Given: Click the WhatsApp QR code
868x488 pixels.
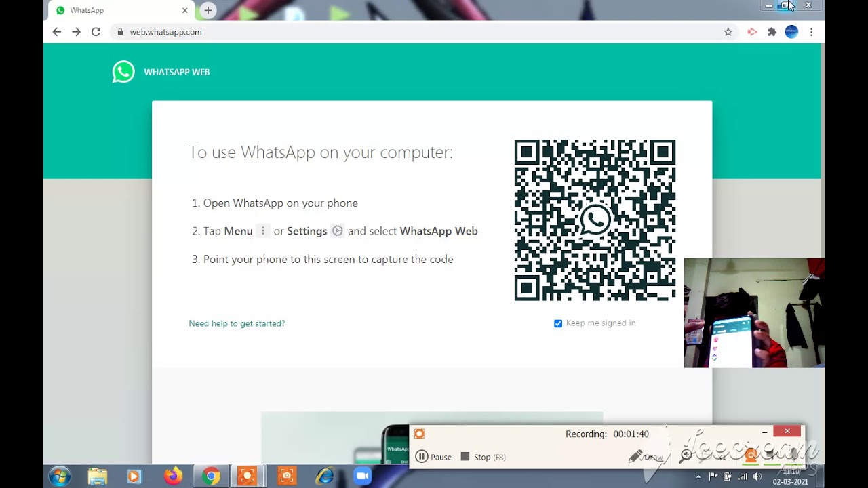Looking at the screenshot, I should pyautogui.click(x=595, y=220).
